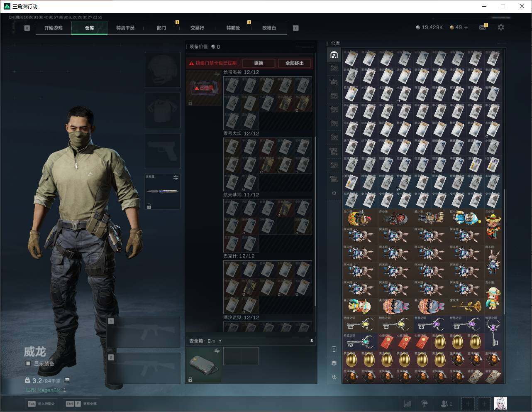Click the plus icon beside currency 49
532x412 pixels.
click(466, 27)
